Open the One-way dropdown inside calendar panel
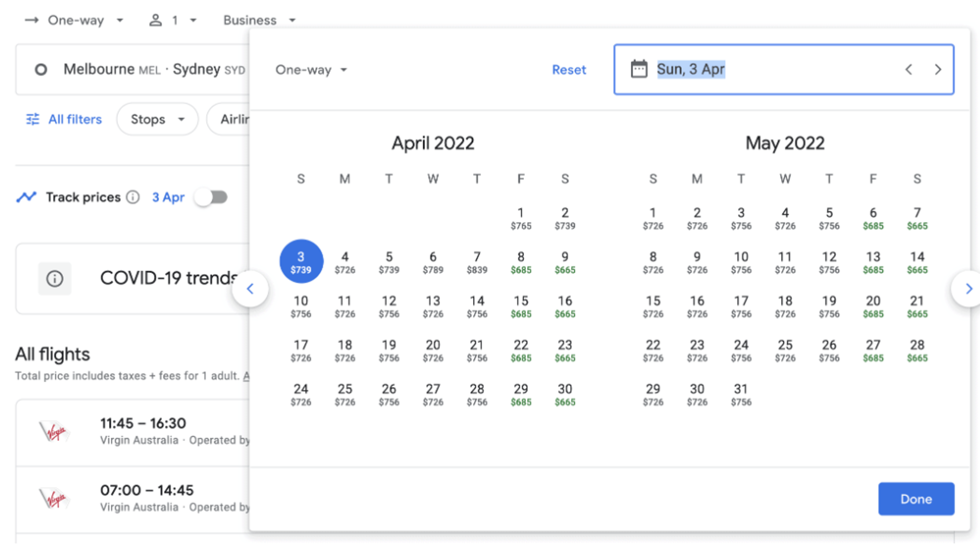This screenshot has height=547, width=980. (x=311, y=70)
